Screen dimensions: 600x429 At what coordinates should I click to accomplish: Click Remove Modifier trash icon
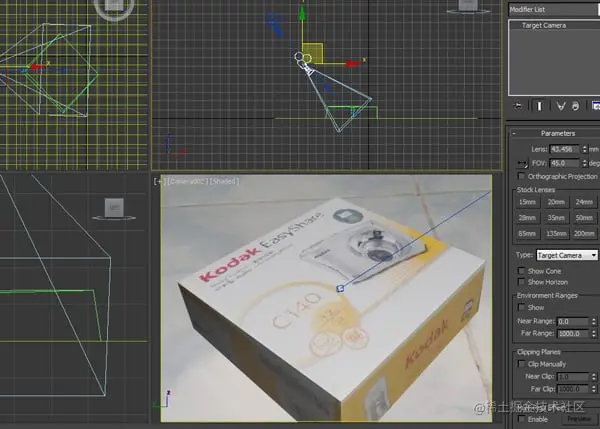pos(576,106)
